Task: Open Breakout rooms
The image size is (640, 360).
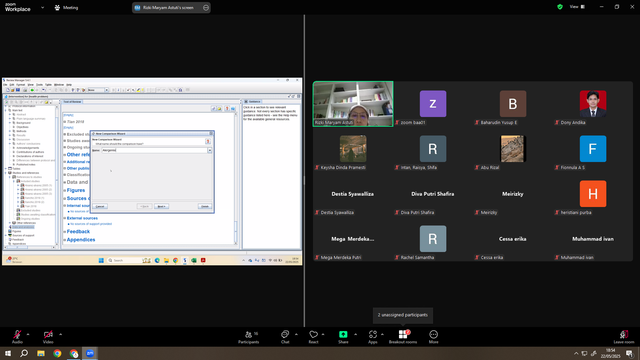Action: tap(403, 337)
